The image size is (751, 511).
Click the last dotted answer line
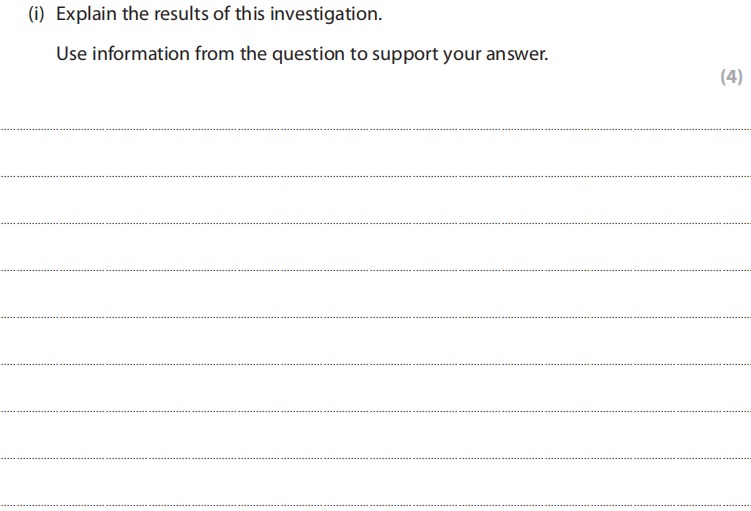coord(375,504)
